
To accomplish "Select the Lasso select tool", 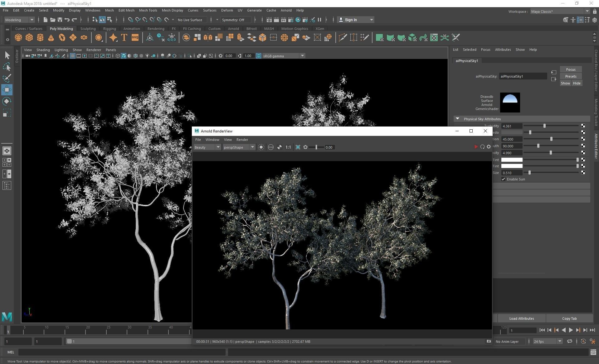I will 7,67.
